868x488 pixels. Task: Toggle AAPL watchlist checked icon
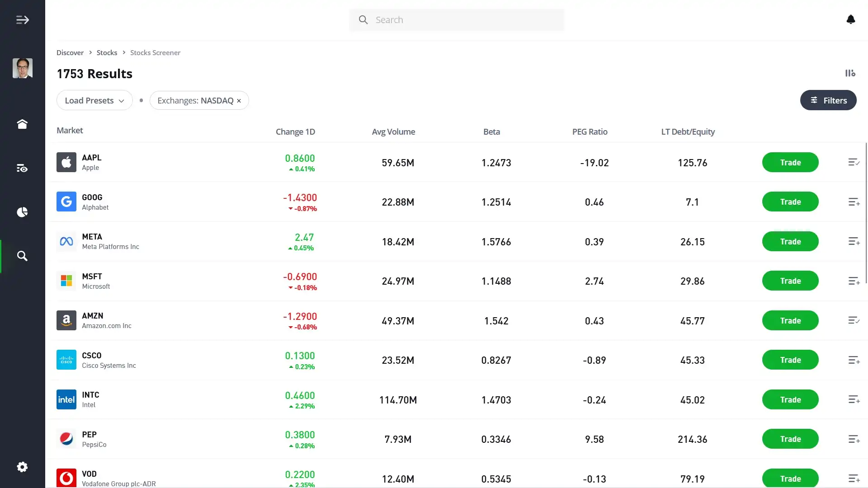coord(854,162)
